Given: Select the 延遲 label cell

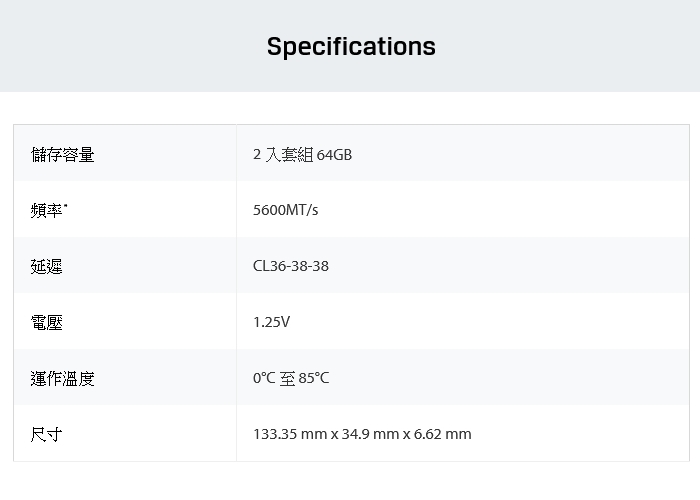Looking at the screenshot, I should [x=125, y=265].
